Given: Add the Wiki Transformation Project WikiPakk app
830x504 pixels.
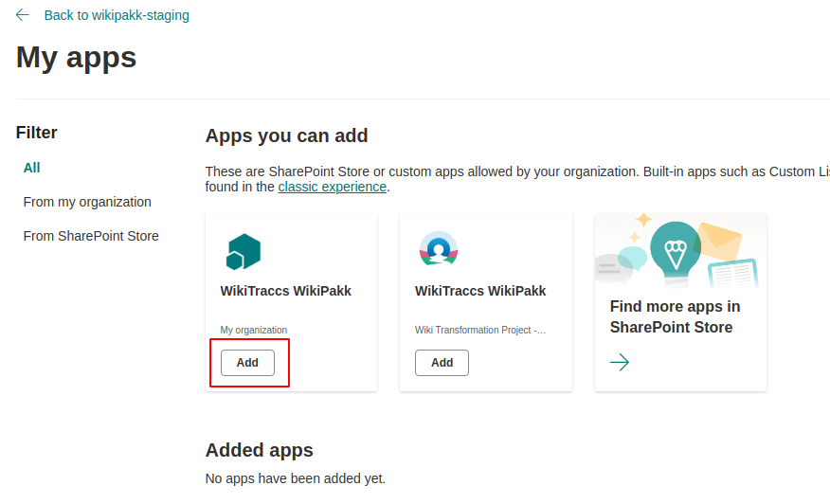Looking at the screenshot, I should [x=442, y=363].
